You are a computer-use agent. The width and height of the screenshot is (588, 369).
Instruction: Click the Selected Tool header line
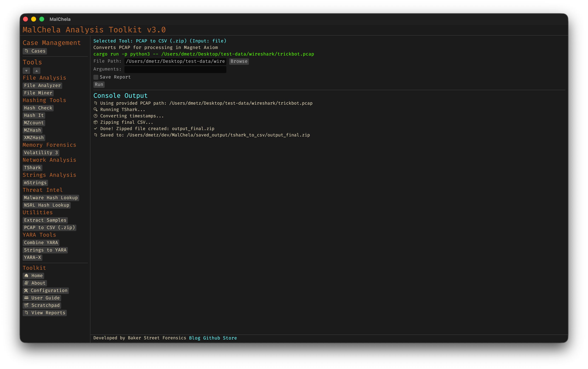point(160,41)
